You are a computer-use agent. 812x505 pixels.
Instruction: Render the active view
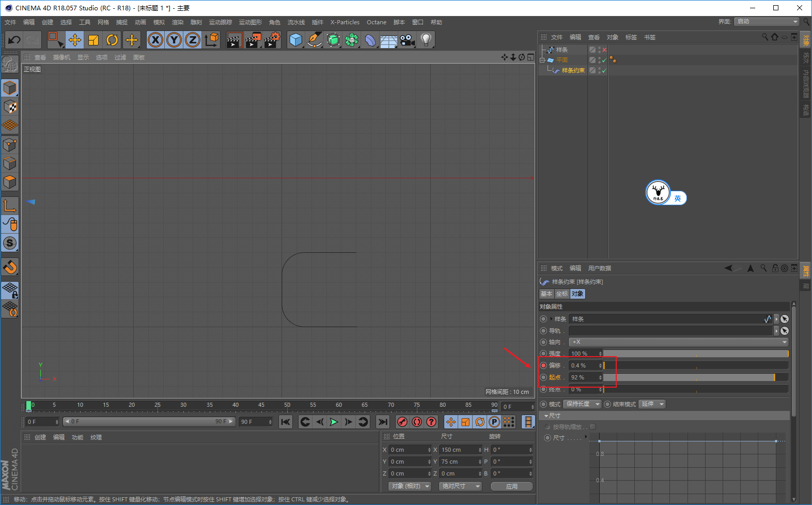pos(235,40)
